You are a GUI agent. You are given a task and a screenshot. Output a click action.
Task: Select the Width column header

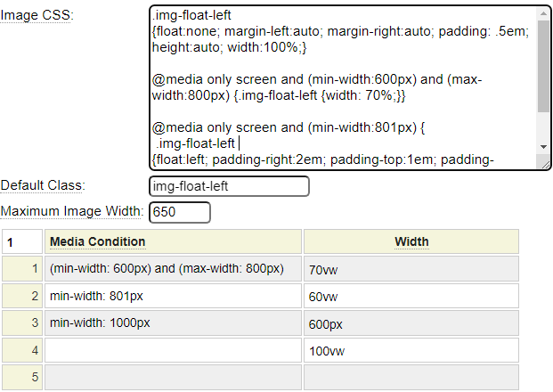(411, 241)
